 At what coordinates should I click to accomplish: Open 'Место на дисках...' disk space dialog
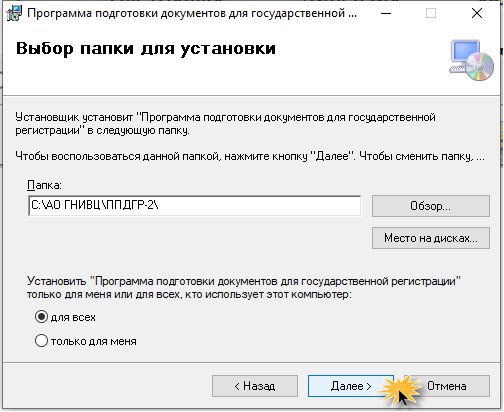coord(431,238)
